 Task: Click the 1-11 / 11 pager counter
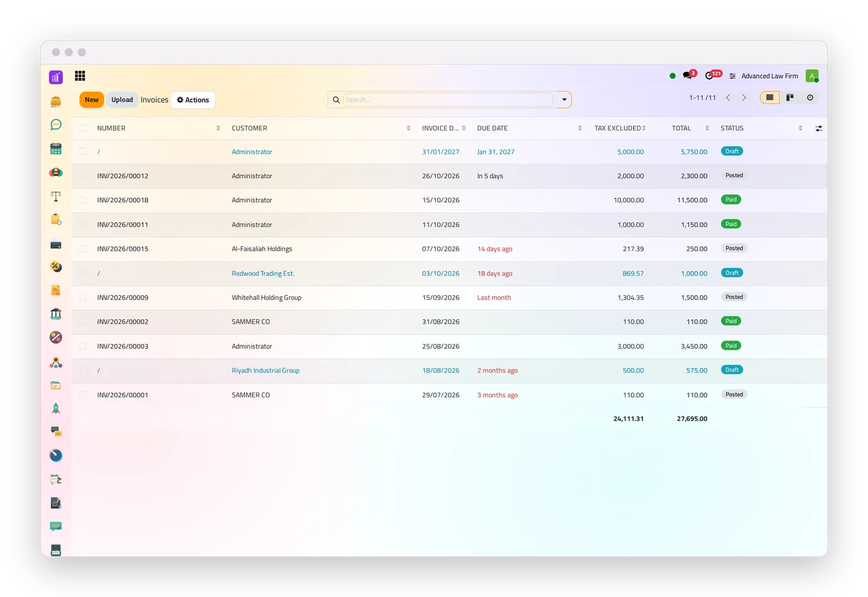pos(702,98)
